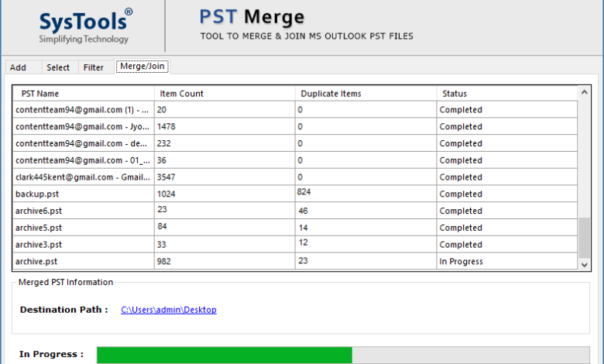Click the table scrollbar down arrow

[x=585, y=265]
